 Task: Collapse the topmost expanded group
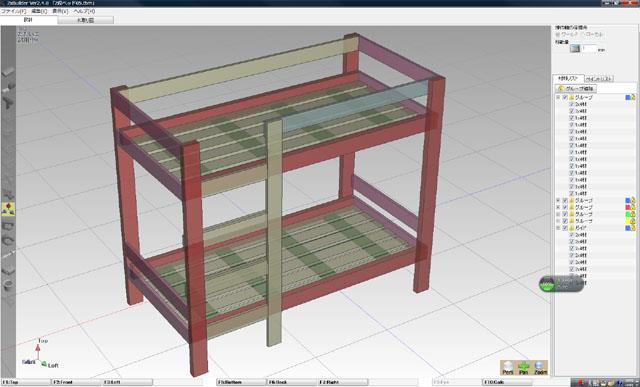pos(558,98)
